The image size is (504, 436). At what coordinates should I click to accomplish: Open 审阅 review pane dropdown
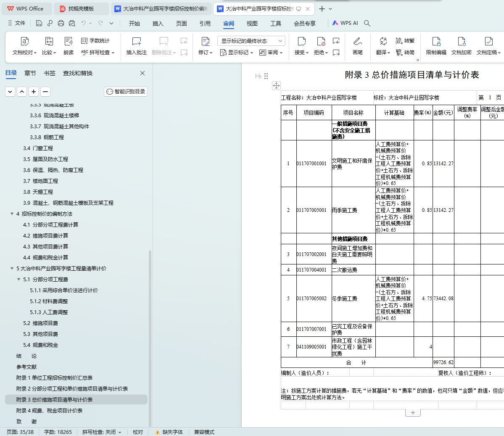tap(271, 53)
